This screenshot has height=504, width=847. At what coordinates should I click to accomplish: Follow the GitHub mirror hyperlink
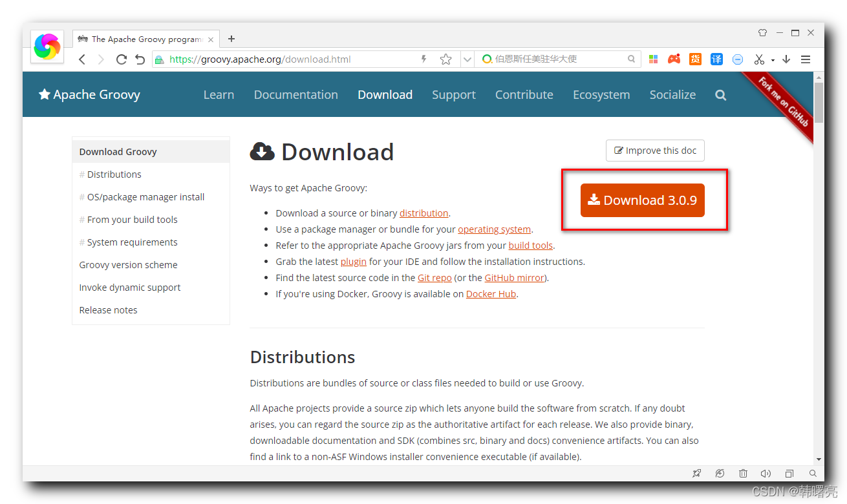(x=515, y=278)
